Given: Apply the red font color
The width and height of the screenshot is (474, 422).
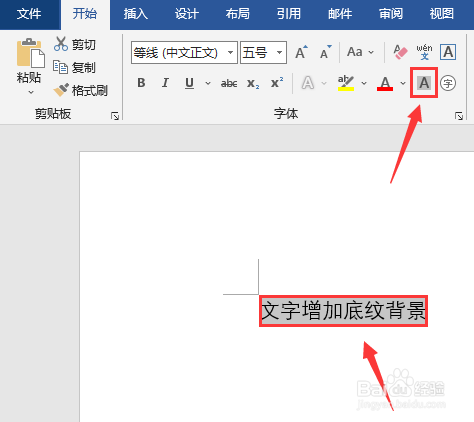Looking at the screenshot, I should (x=385, y=83).
